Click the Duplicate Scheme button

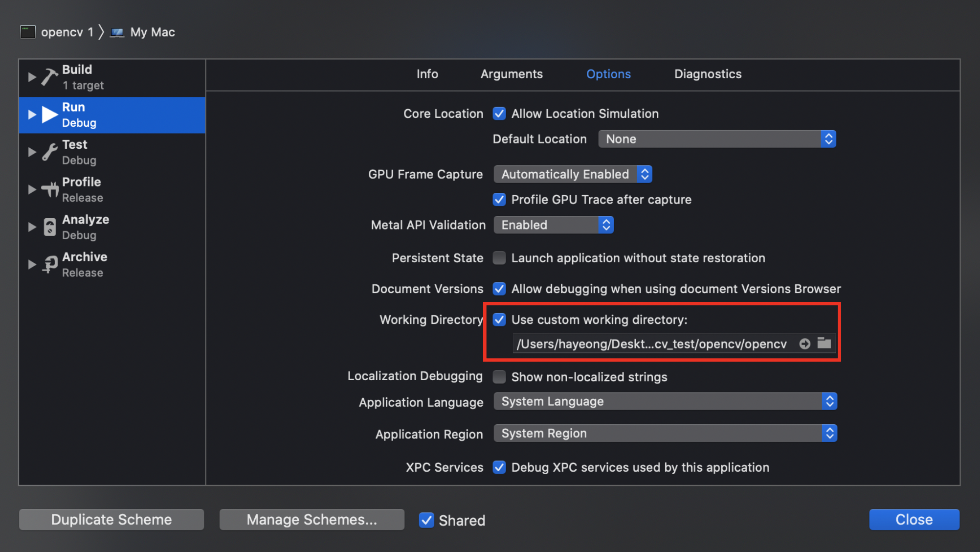[111, 519]
